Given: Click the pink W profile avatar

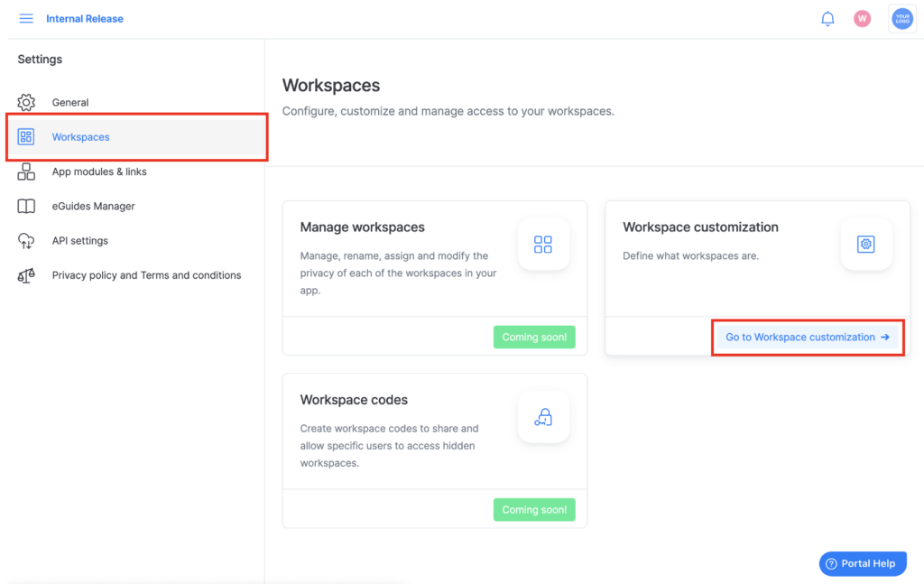Looking at the screenshot, I should (862, 18).
